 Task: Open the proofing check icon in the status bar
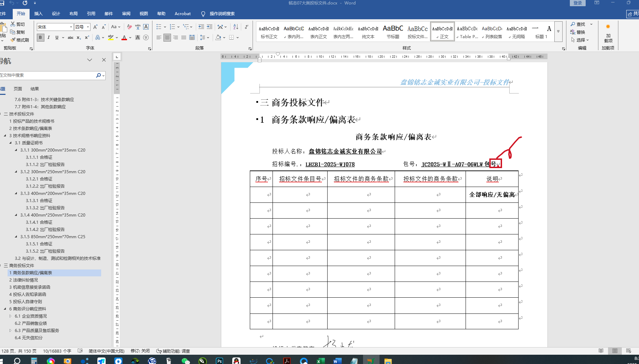coord(80,351)
